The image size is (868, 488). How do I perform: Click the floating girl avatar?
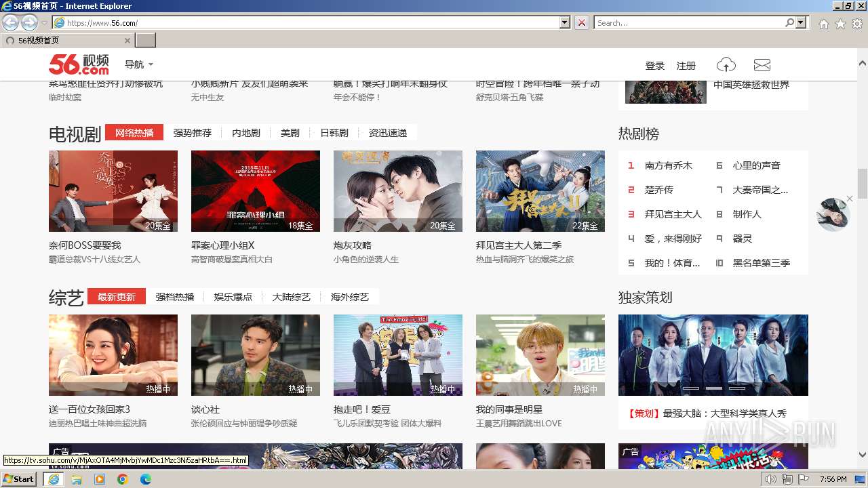pyautogui.click(x=833, y=215)
